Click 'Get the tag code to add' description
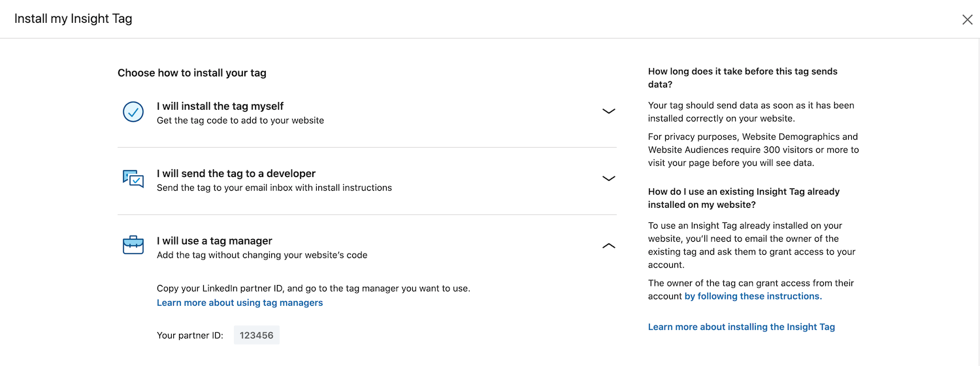The height and width of the screenshot is (366, 980). coord(240,120)
